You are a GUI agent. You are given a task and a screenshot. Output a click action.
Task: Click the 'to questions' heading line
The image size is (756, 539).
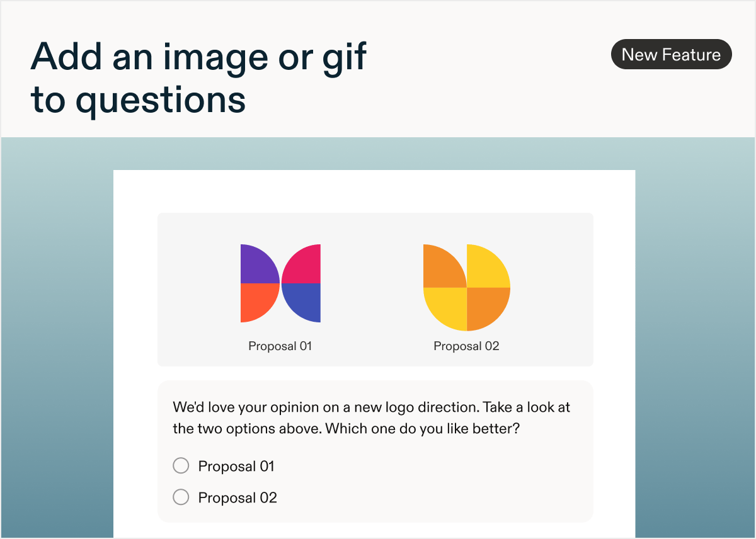[x=138, y=99]
